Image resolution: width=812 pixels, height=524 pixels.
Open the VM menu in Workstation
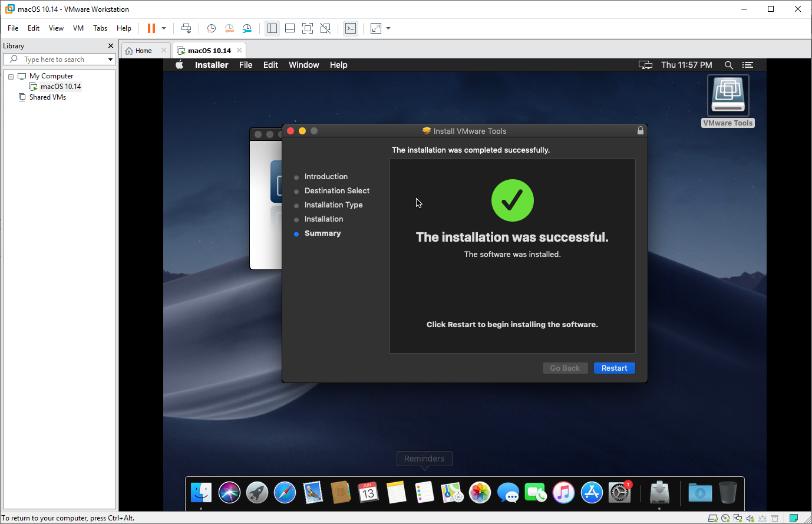tap(78, 28)
